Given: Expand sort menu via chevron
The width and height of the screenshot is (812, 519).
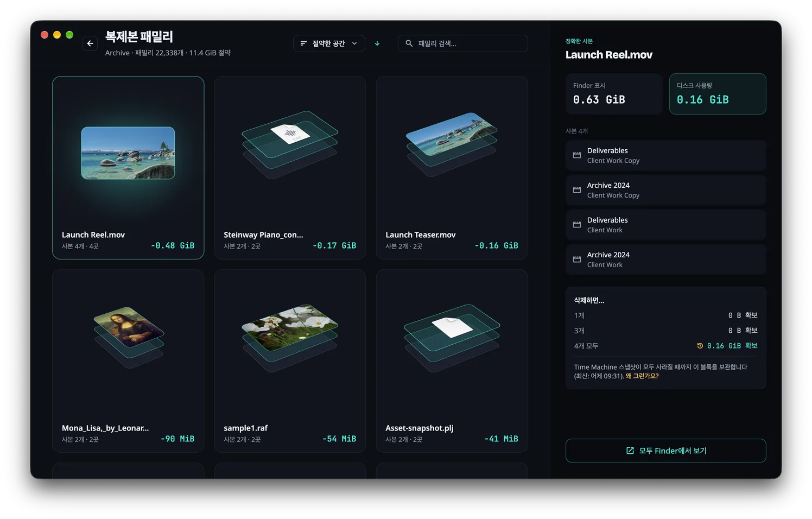Looking at the screenshot, I should pyautogui.click(x=354, y=43).
